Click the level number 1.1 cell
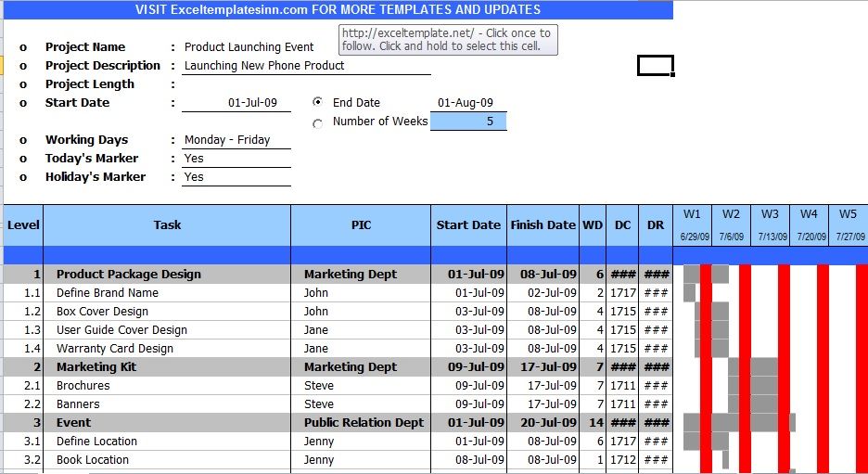The width and height of the screenshot is (868, 474). point(23,293)
